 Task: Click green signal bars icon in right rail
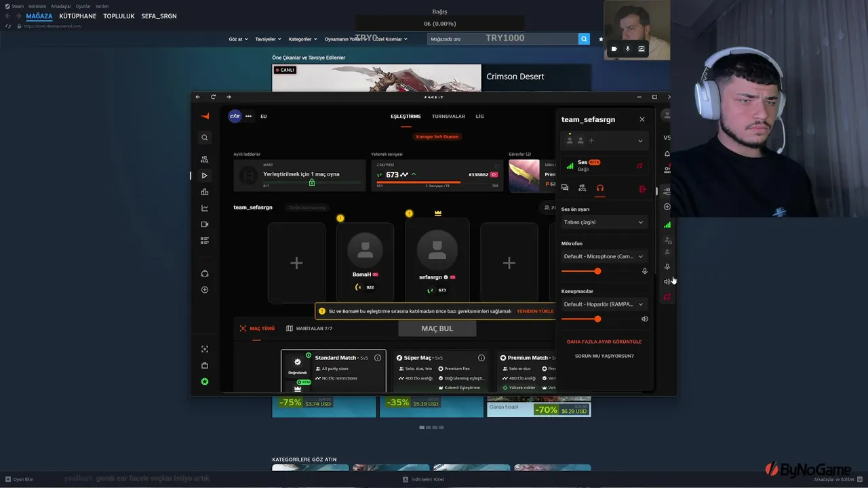tap(667, 224)
